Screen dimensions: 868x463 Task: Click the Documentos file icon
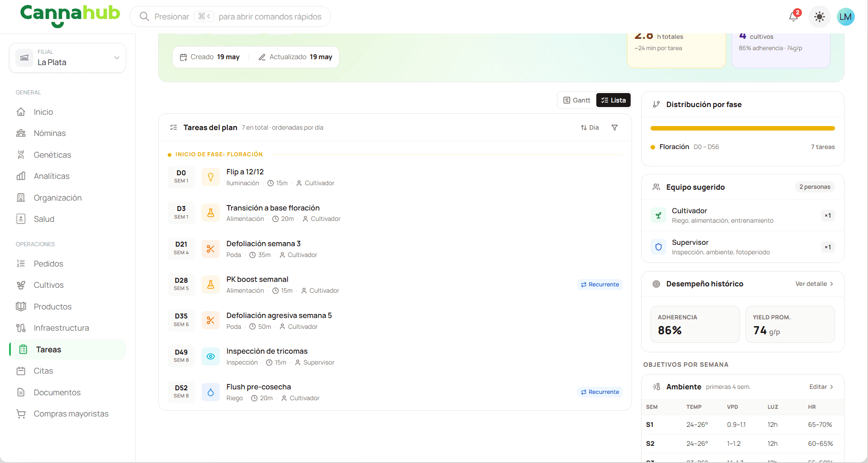[21, 393]
